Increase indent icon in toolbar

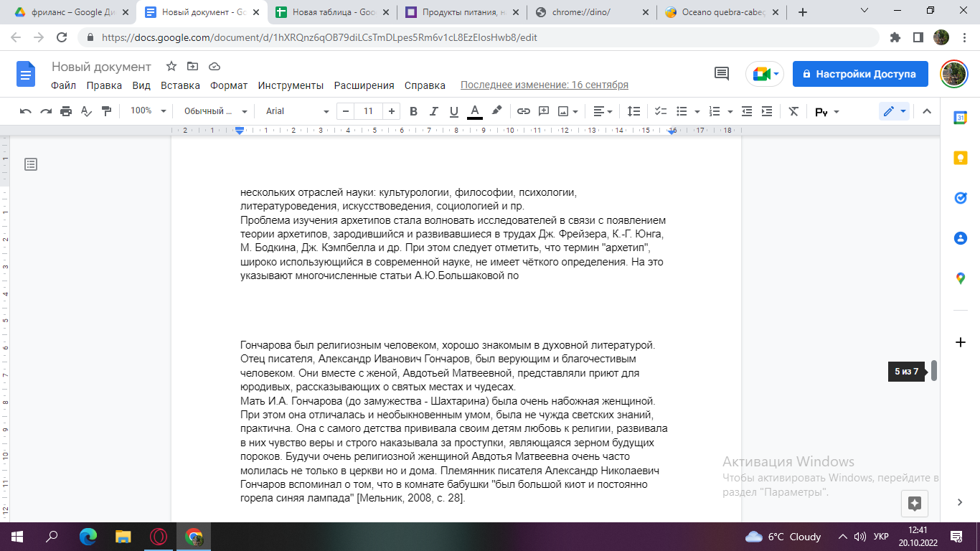[767, 111]
